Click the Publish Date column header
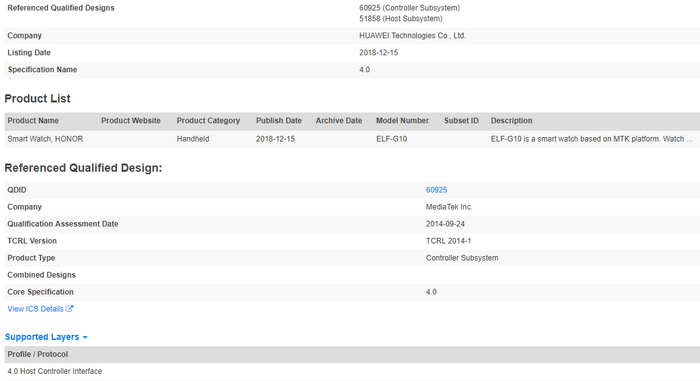Screen dimensions: 700x381 tap(279, 121)
